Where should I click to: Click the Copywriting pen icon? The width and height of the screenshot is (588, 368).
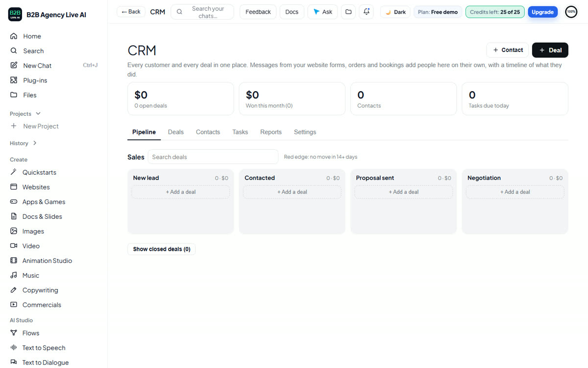point(13,290)
